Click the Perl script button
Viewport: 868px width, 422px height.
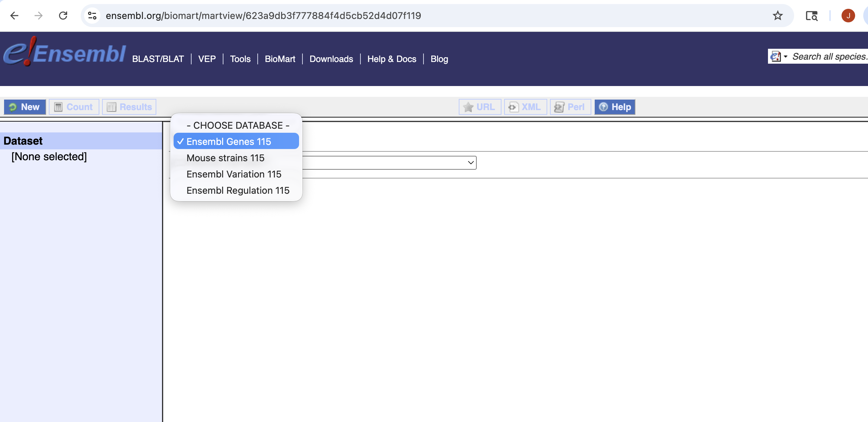point(570,107)
